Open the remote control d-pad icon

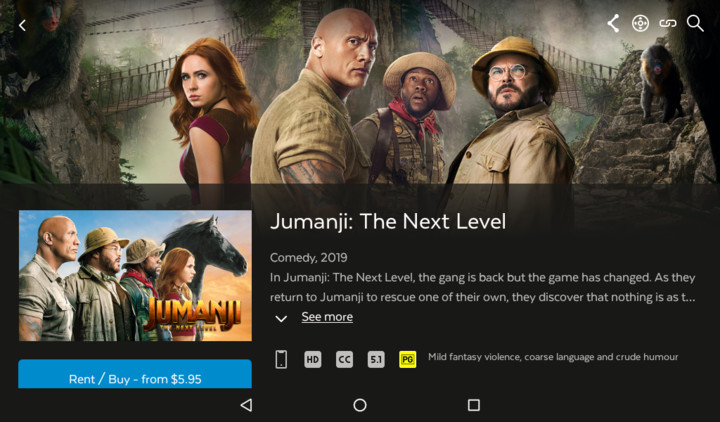[x=640, y=23]
